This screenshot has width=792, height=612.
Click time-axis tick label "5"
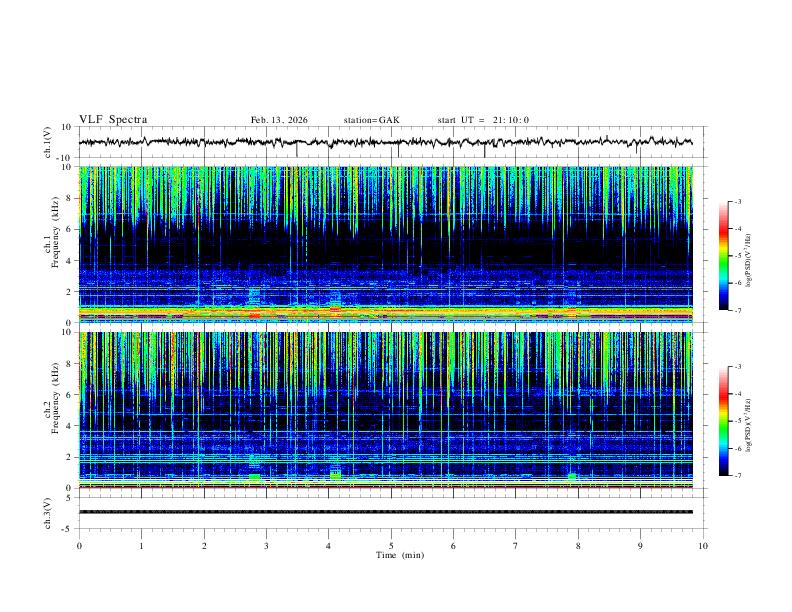pos(391,546)
